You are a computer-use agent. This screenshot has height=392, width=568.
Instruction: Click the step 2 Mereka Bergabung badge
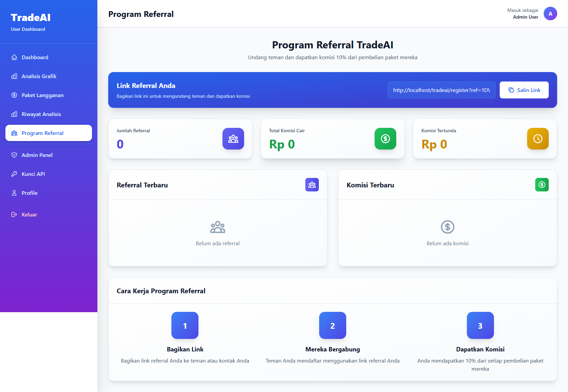tap(333, 325)
